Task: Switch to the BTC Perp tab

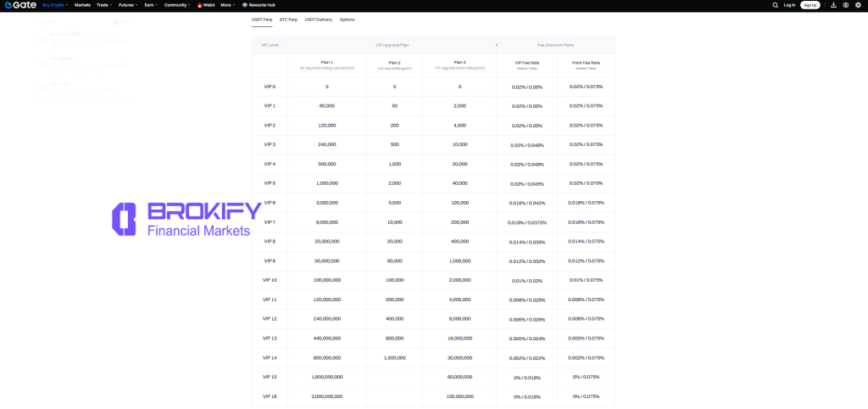Action: point(288,19)
